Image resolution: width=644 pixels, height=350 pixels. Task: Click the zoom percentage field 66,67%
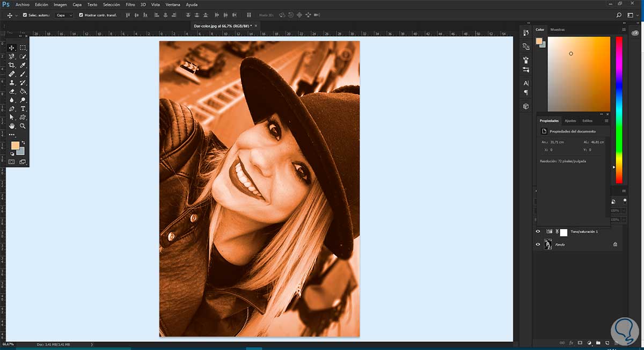click(x=8, y=344)
